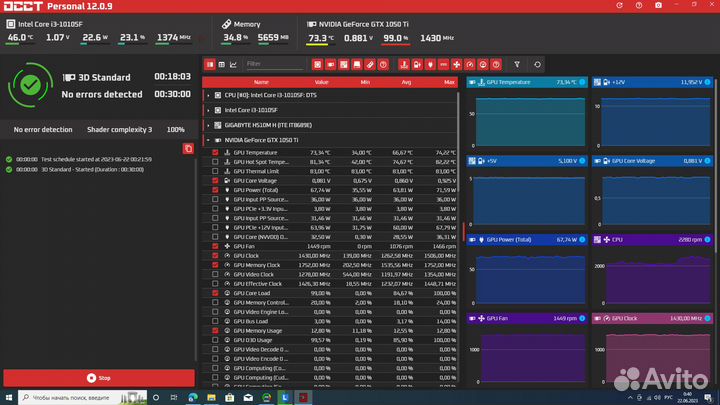The image size is (720, 405).
Task: Toggle the storage sensor filter icon
Action: 357,64
